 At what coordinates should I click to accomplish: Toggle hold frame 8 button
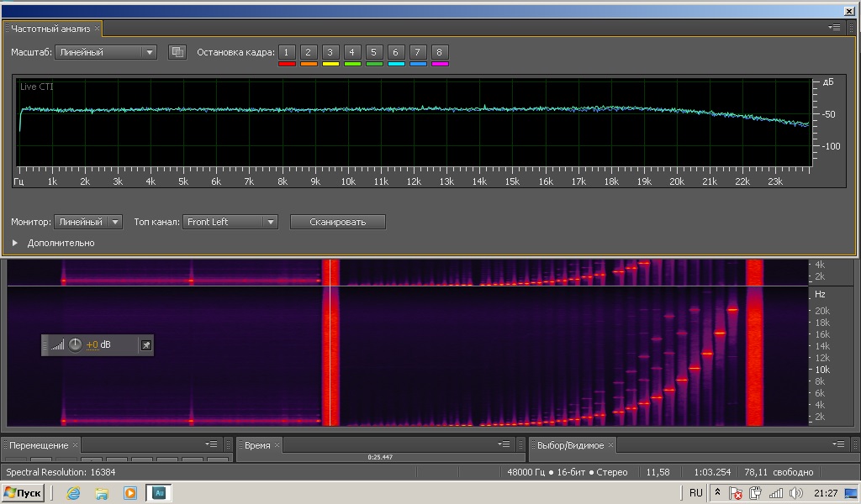[439, 52]
